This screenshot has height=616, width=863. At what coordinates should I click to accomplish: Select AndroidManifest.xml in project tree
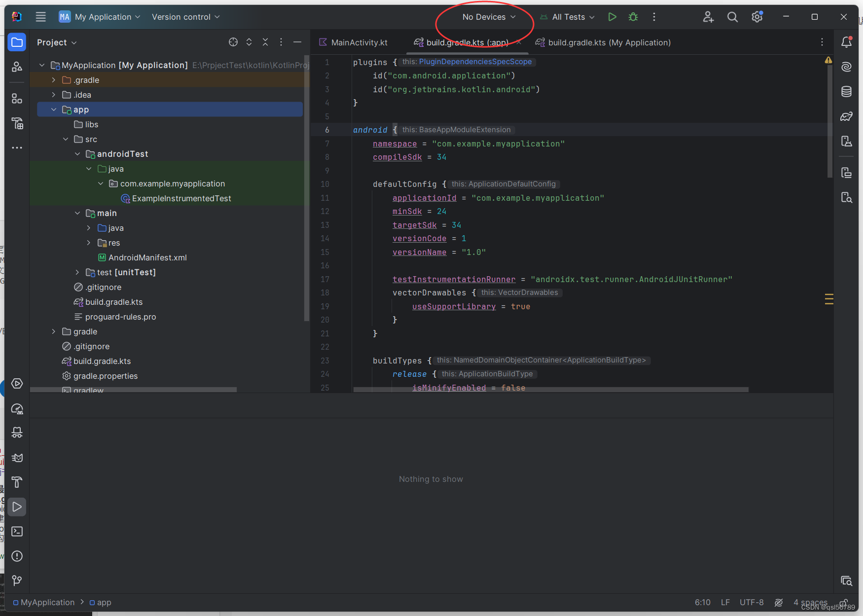click(142, 257)
